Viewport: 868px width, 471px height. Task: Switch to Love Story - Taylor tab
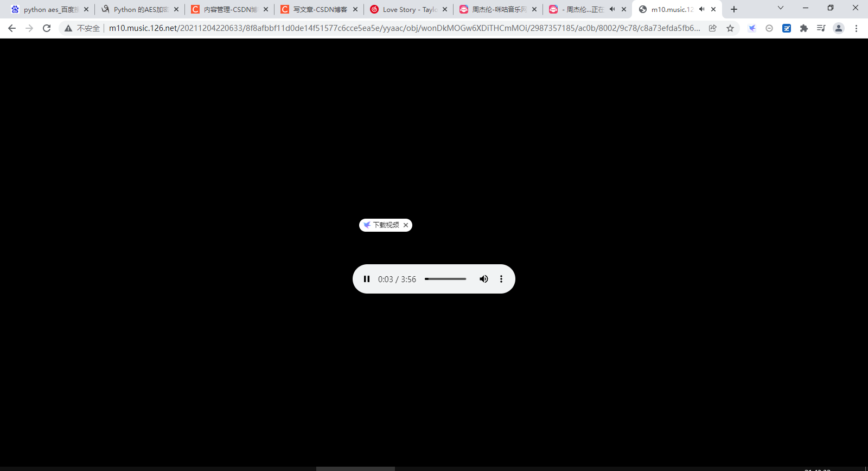[x=409, y=9]
